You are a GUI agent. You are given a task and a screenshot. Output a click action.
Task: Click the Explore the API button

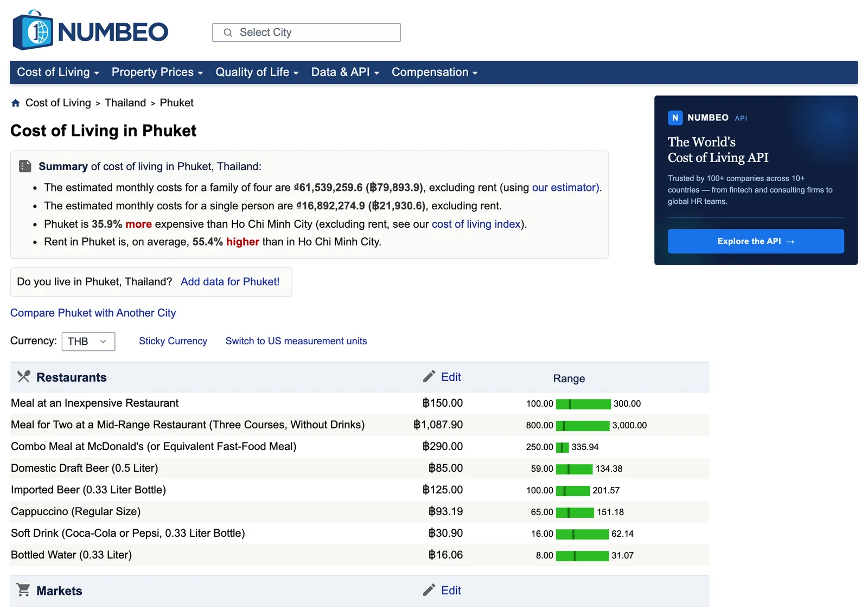click(x=756, y=241)
